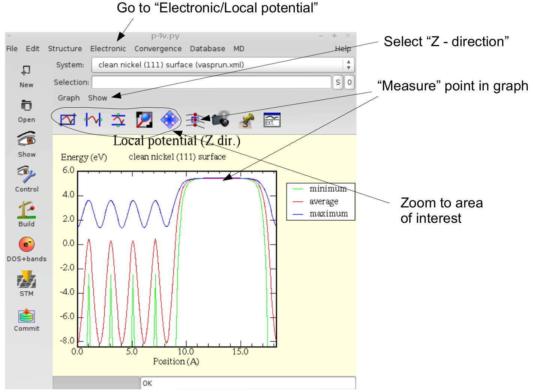Click the S button beside Selection

[338, 82]
